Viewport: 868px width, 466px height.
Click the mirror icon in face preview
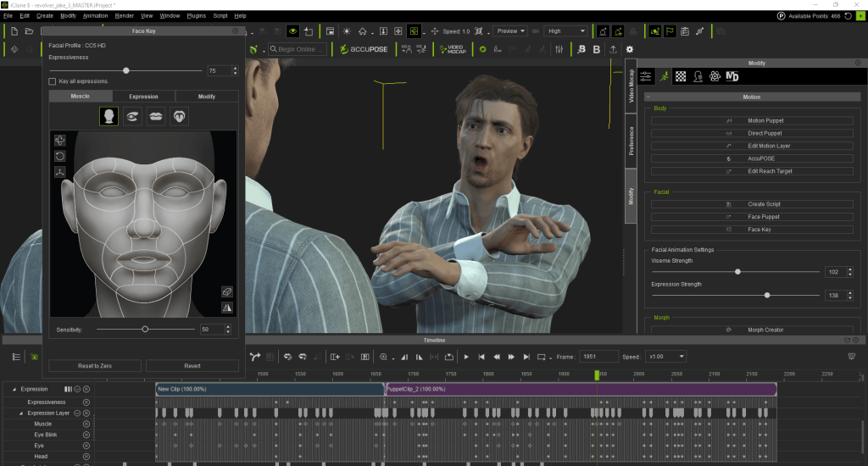pyautogui.click(x=227, y=308)
